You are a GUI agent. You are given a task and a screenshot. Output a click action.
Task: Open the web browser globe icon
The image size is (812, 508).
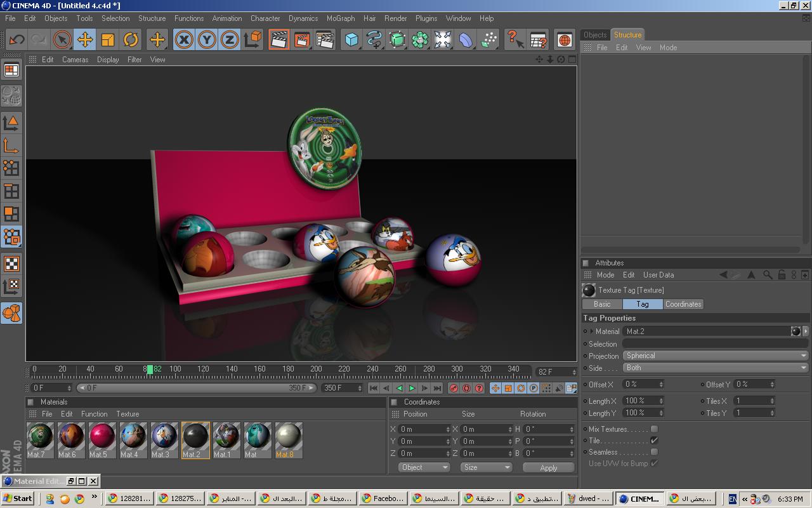tap(565, 40)
